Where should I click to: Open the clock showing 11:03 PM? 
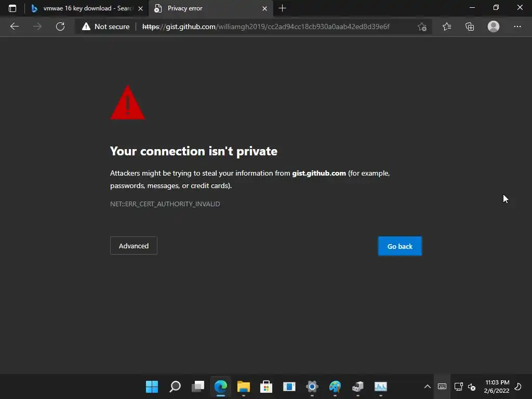[x=497, y=387]
